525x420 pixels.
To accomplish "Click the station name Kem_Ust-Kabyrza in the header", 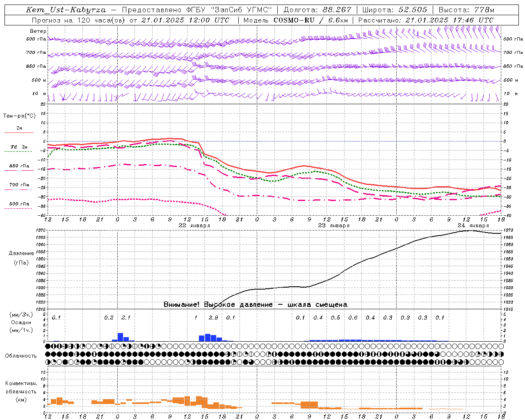I will [x=66, y=10].
